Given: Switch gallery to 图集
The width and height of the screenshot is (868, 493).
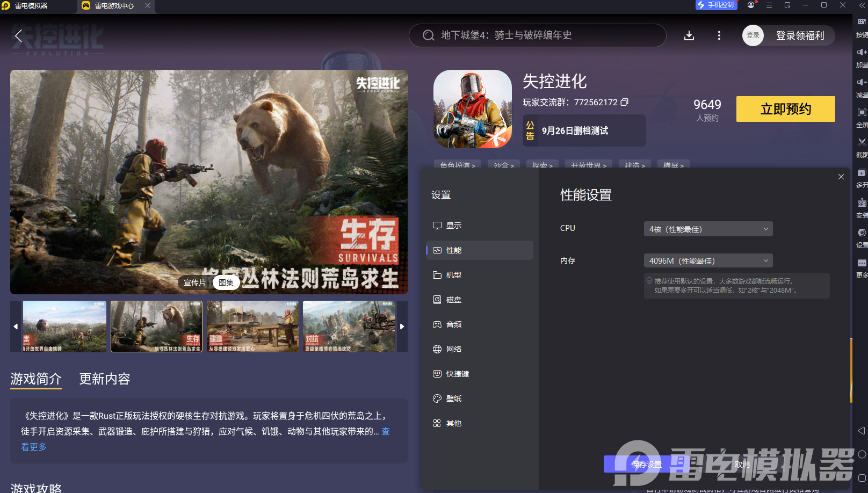Looking at the screenshot, I should click(x=226, y=282).
